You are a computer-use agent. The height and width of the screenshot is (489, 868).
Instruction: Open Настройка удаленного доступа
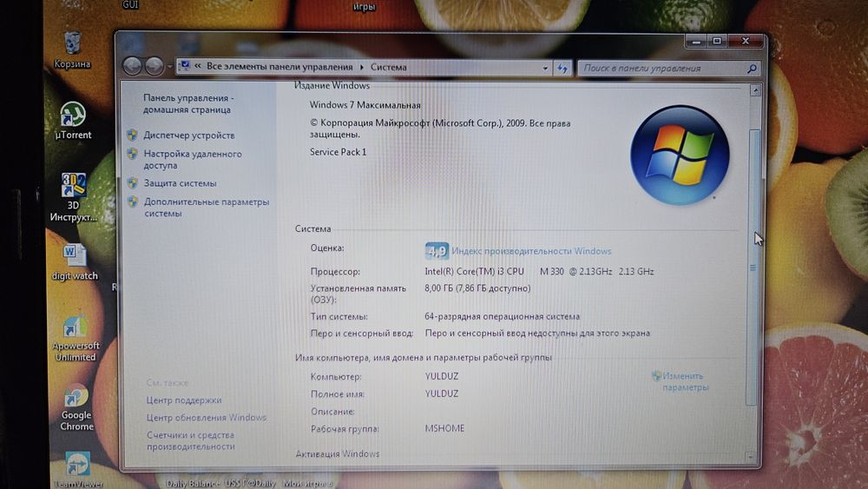point(192,160)
